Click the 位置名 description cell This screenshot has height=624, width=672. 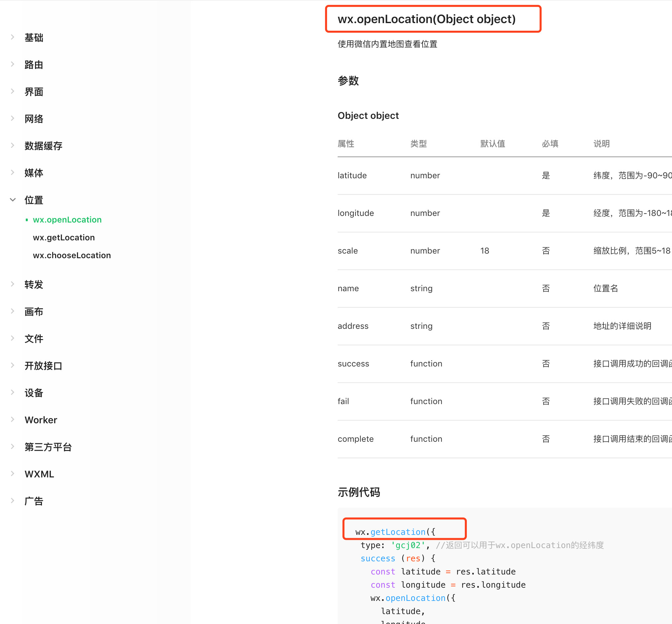(606, 288)
